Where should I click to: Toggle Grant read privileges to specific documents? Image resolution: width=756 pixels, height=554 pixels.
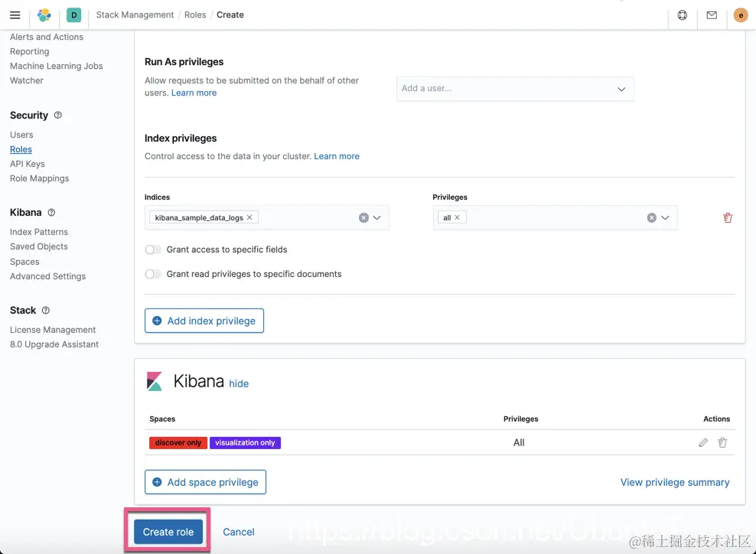click(153, 274)
